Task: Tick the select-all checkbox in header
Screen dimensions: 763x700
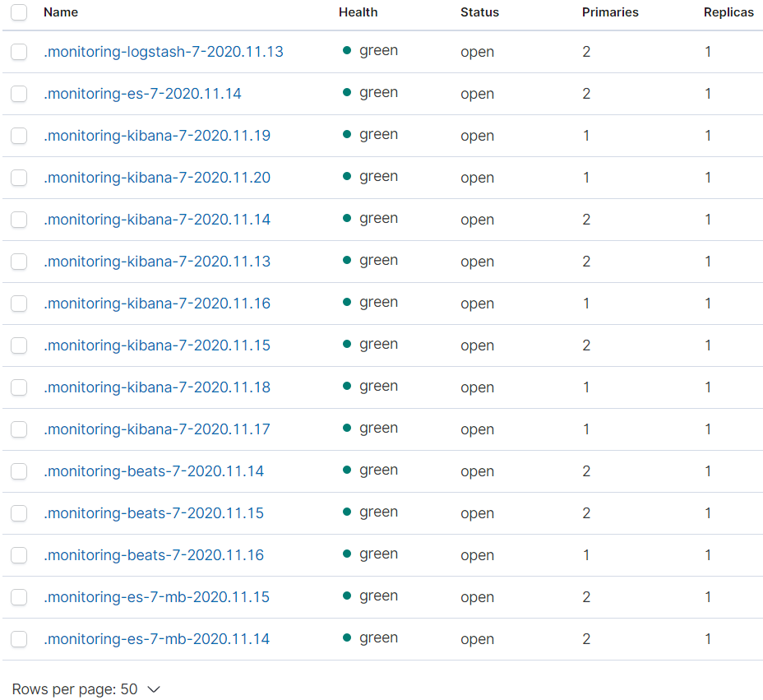Action: (x=19, y=12)
